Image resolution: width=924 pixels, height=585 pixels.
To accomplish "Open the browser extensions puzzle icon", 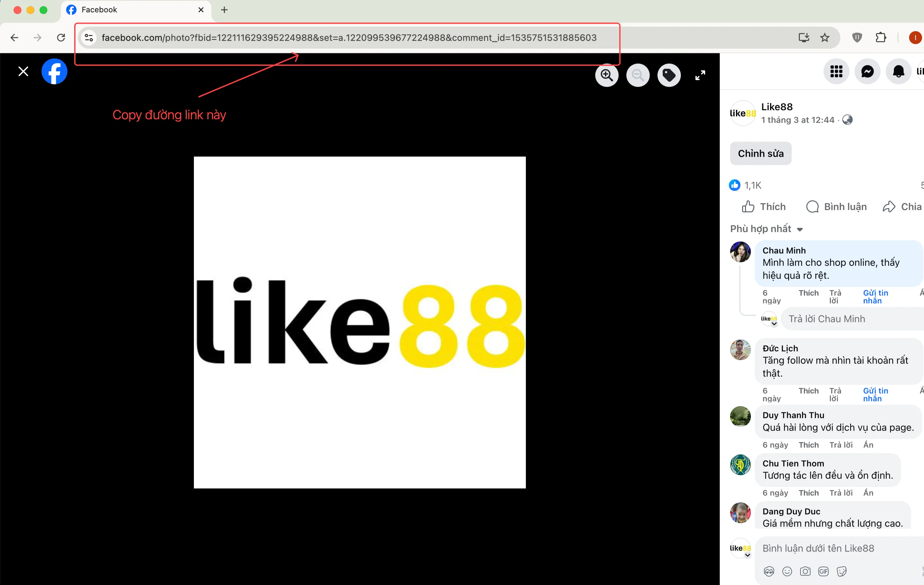I will pos(881,38).
